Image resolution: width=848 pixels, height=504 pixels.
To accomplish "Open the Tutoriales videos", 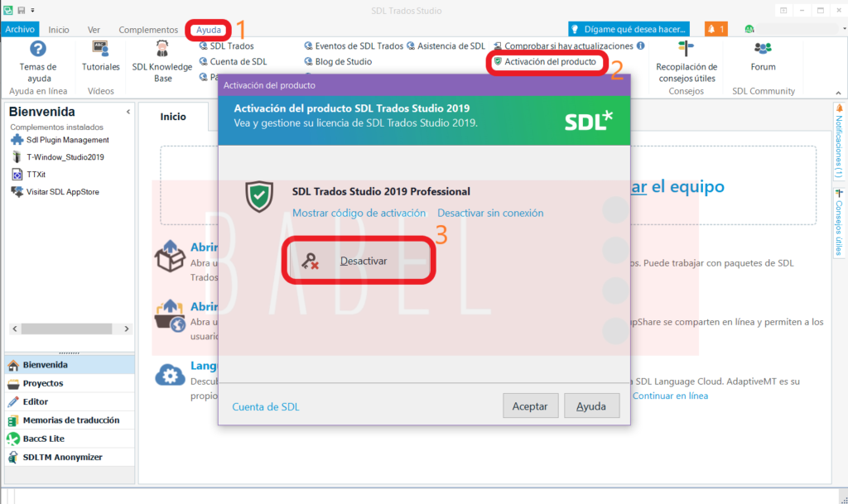I will click(x=100, y=56).
